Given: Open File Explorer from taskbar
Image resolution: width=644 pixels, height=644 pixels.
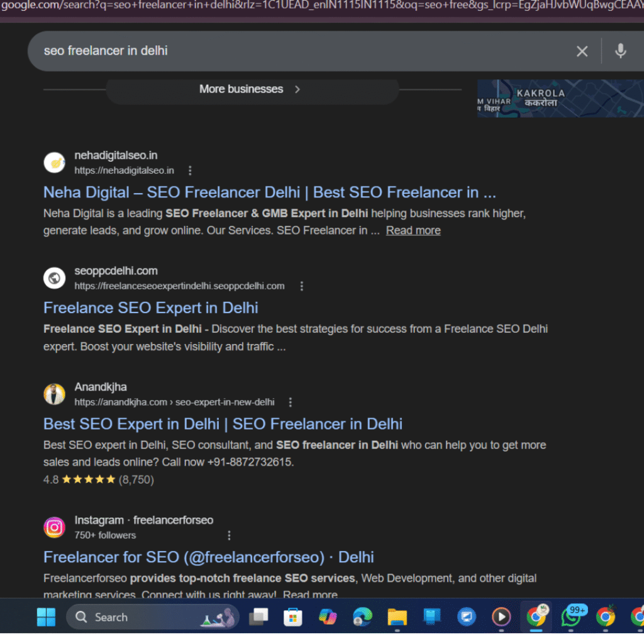Looking at the screenshot, I should click(x=397, y=617).
